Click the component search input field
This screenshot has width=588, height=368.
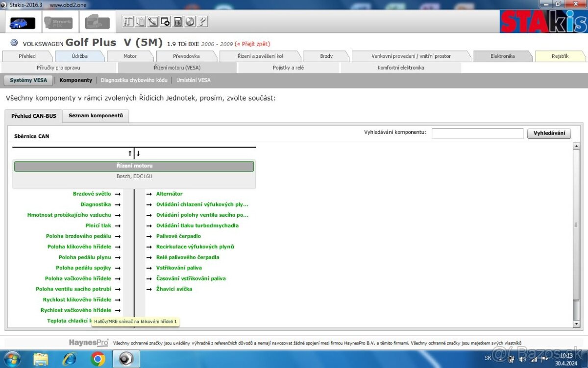point(477,133)
